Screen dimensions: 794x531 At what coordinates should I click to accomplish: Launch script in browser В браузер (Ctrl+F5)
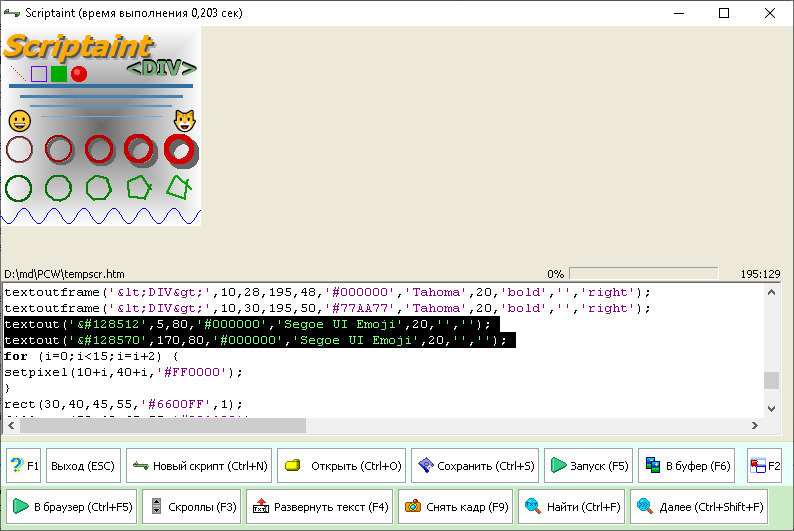point(72,507)
